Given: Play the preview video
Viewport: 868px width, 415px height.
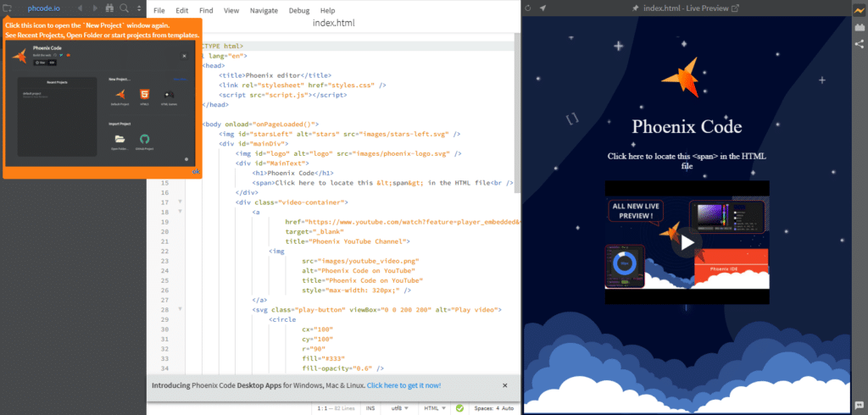Looking at the screenshot, I should 687,242.
